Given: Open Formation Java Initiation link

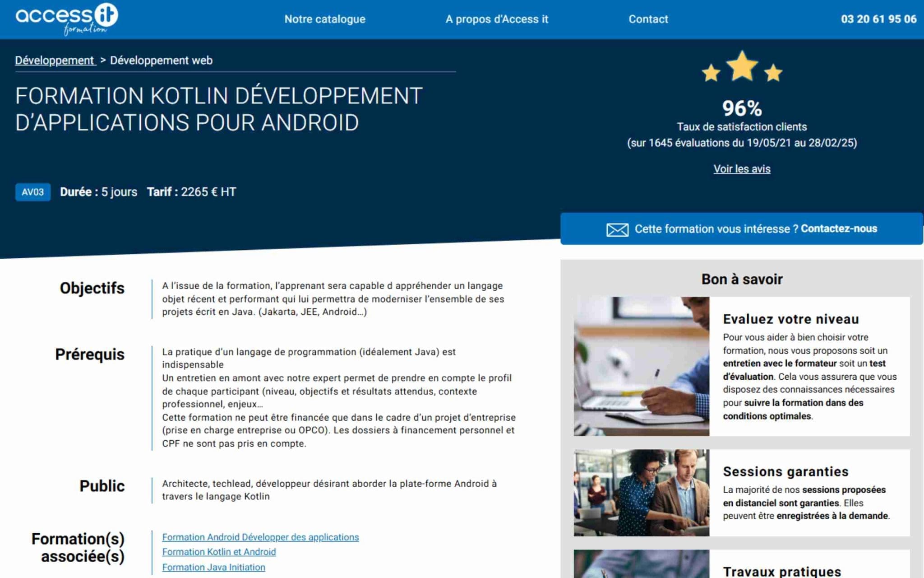Looking at the screenshot, I should click(x=213, y=567).
